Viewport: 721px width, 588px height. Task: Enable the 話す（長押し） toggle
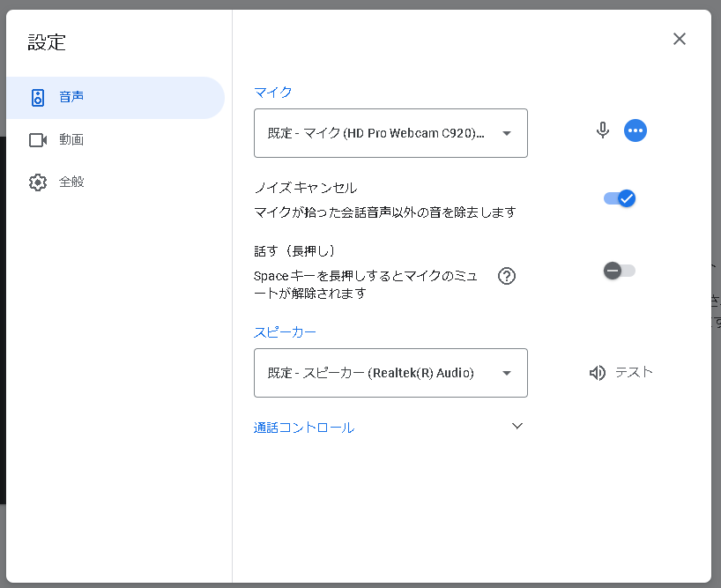[620, 271]
